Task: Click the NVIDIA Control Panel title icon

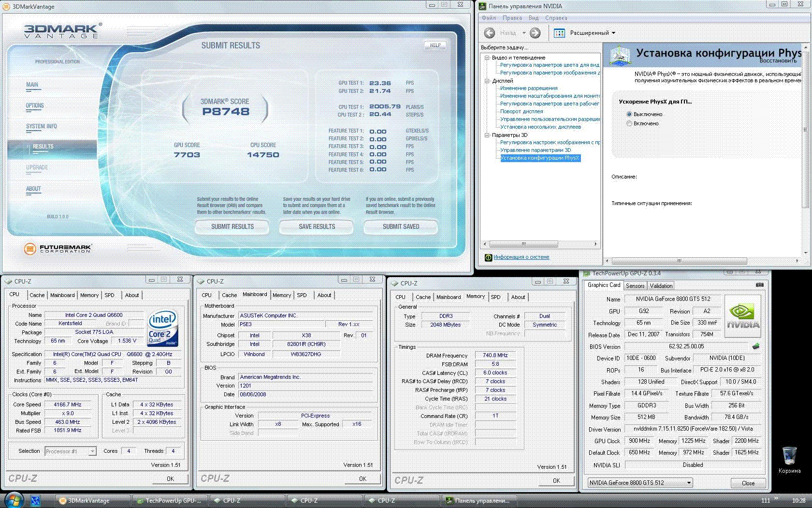Action: tap(482, 6)
